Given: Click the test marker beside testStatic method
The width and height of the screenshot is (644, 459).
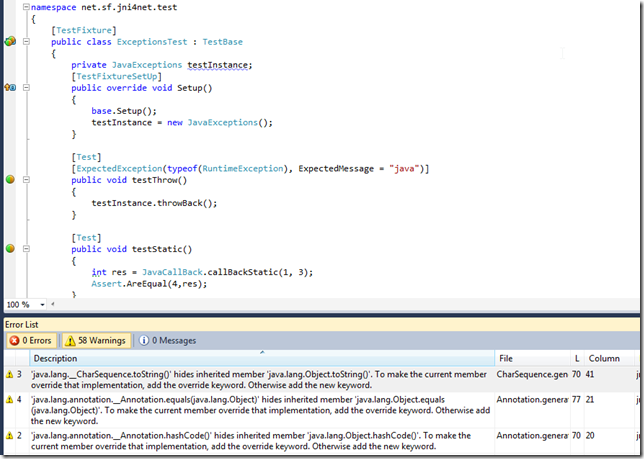Looking at the screenshot, I should coord(10,247).
